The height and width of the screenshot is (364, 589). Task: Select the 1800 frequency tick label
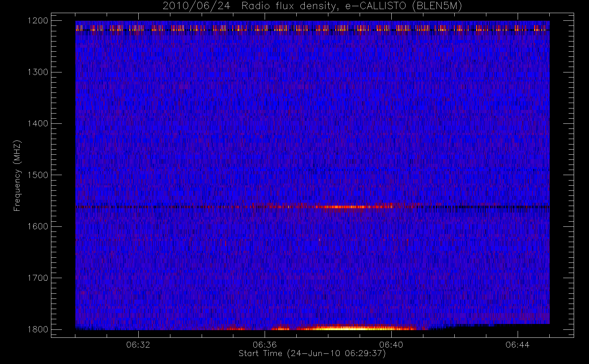pos(38,329)
